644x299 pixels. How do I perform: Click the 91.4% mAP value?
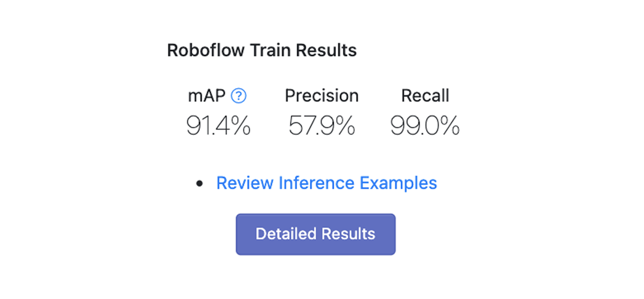click(218, 126)
